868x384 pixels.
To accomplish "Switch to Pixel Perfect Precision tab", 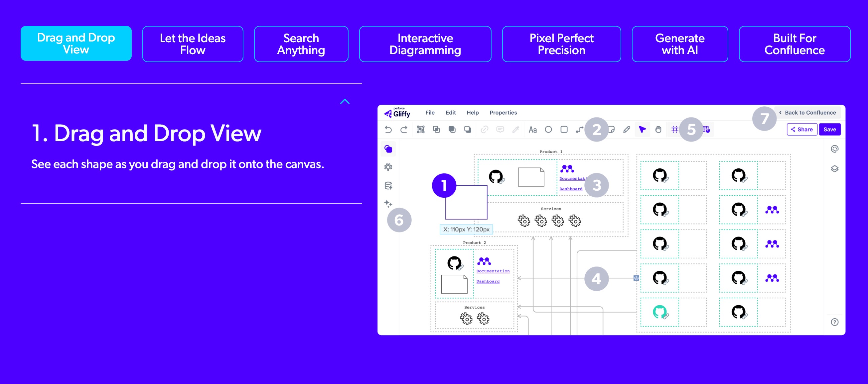I will [561, 44].
